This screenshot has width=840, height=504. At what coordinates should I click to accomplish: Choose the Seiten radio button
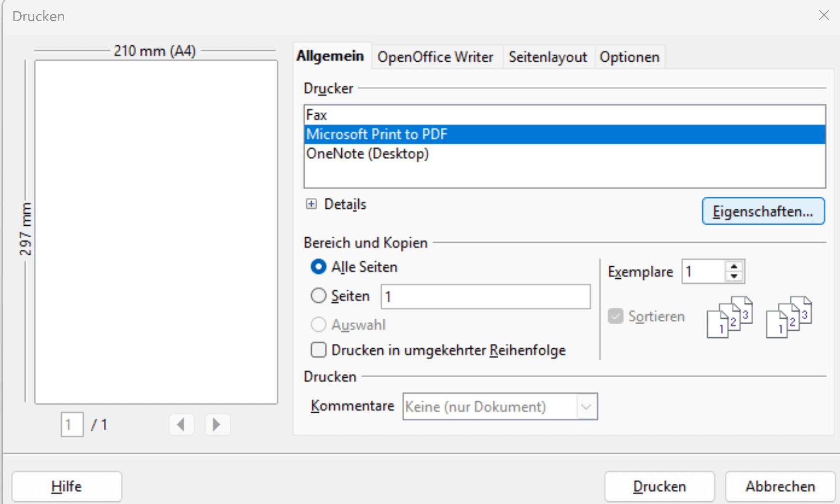click(319, 296)
